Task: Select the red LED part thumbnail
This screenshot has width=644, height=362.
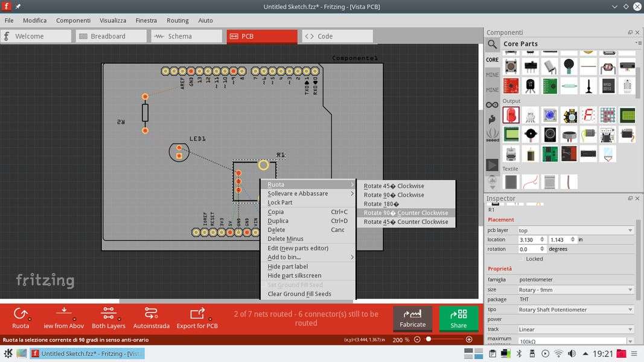Action: coord(511,115)
